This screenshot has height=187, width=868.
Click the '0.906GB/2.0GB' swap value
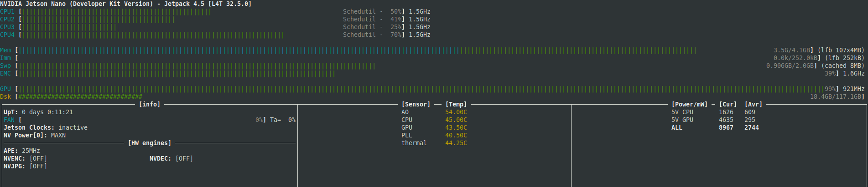790,66
